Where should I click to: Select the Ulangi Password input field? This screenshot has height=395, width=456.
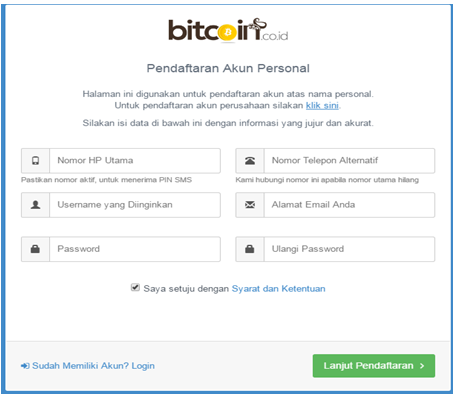[x=349, y=249]
